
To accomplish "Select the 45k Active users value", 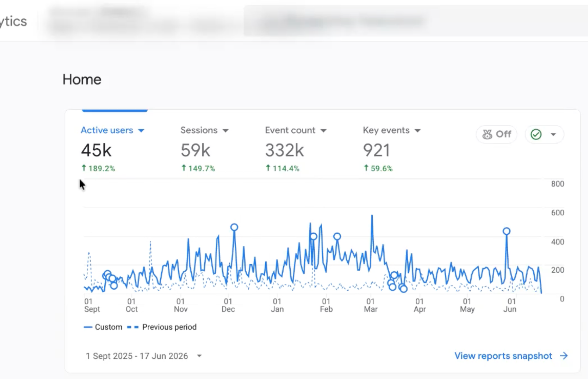I will [96, 150].
